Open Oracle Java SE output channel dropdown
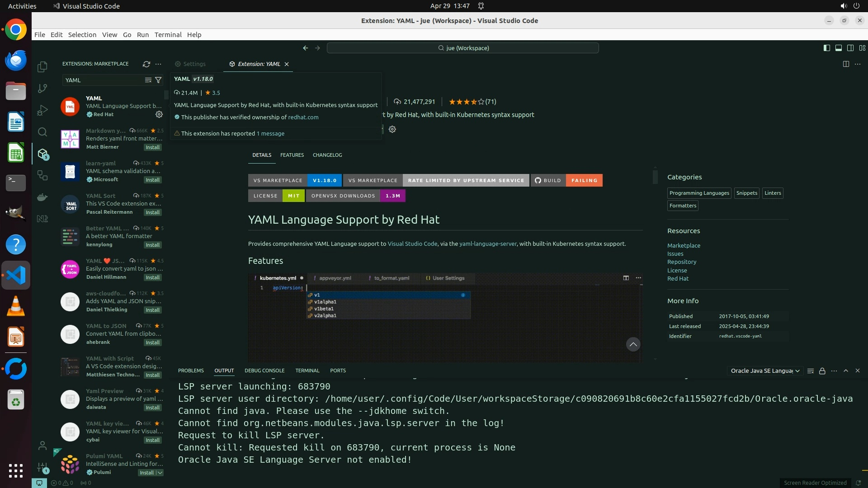The image size is (868, 488). (x=765, y=371)
